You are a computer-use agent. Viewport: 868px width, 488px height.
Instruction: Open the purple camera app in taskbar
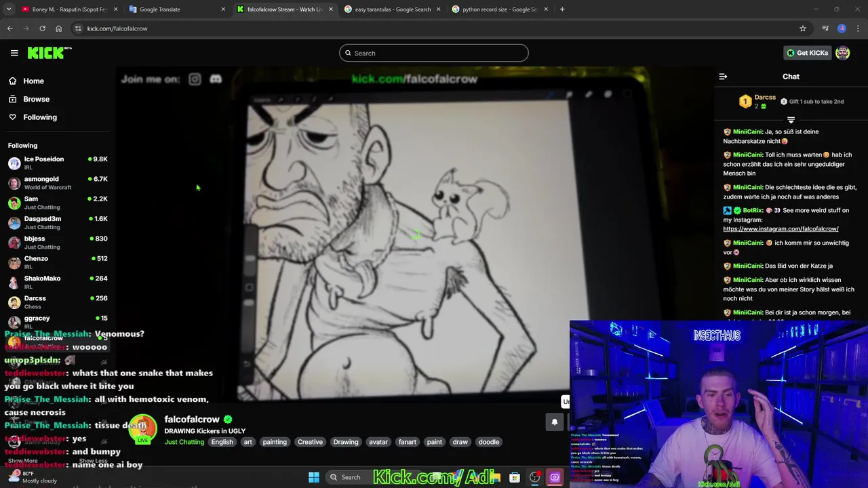click(x=555, y=477)
